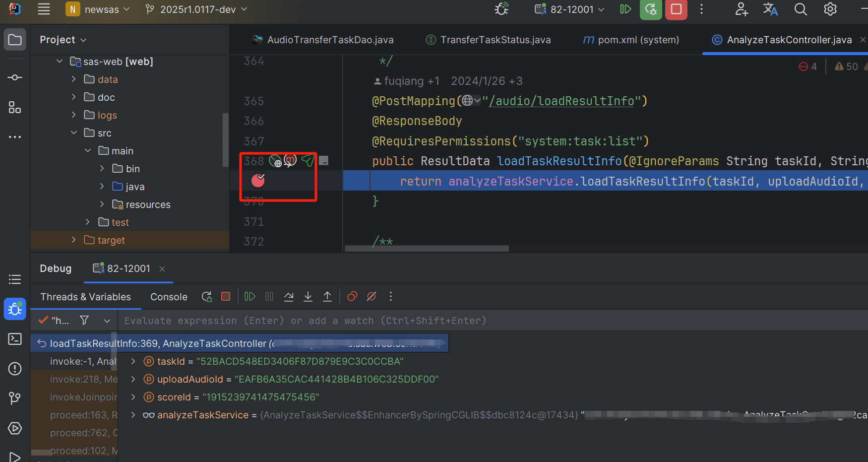This screenshot has width=868, height=462.
Task: Open the Structure tool window icon
Action: click(x=15, y=107)
